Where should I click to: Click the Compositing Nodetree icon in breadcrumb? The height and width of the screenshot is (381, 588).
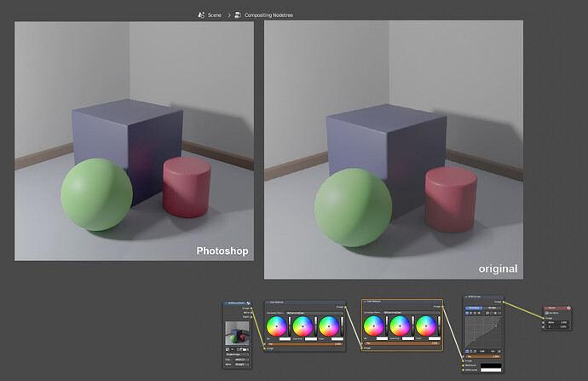[238, 15]
